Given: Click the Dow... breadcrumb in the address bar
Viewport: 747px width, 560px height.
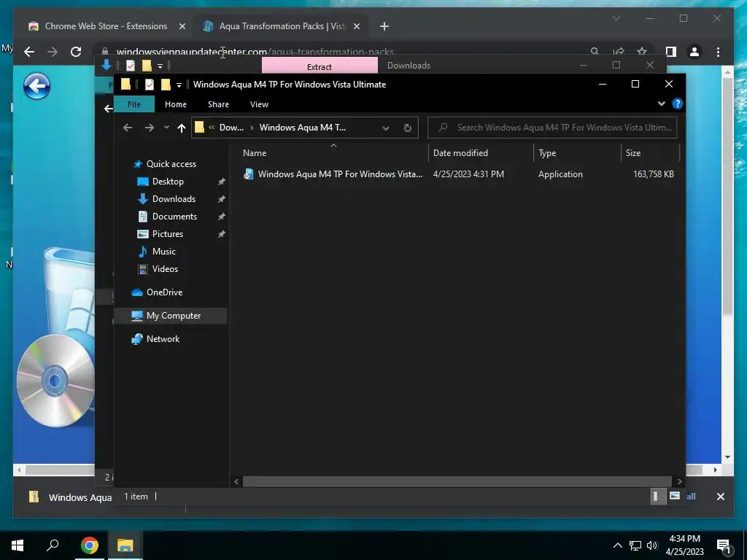Looking at the screenshot, I should (x=231, y=128).
